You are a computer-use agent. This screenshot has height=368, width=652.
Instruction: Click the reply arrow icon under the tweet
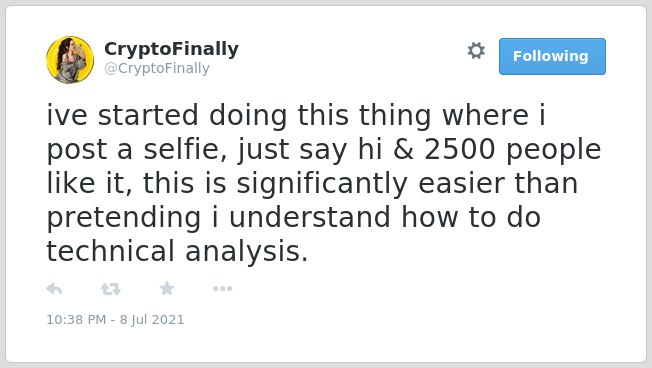point(54,288)
